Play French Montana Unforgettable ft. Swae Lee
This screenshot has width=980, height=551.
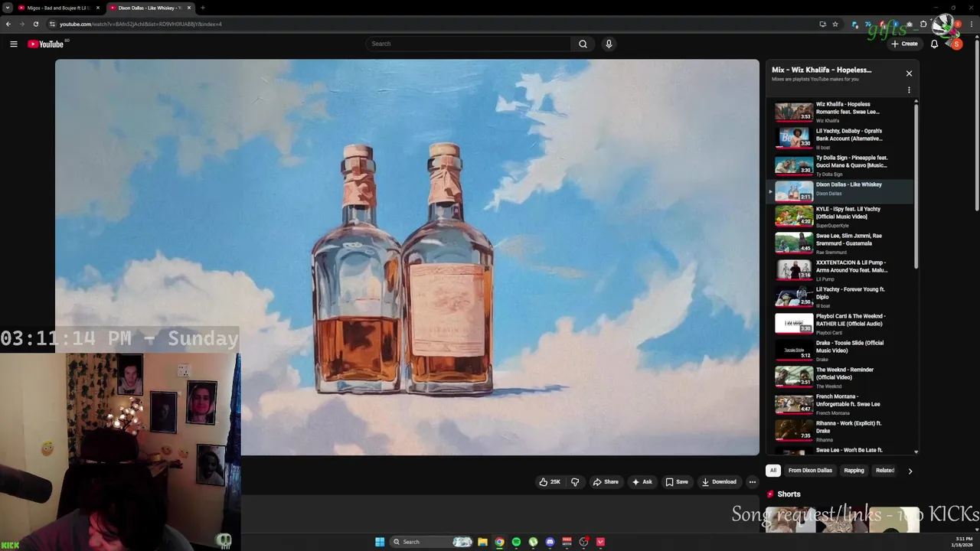(841, 404)
